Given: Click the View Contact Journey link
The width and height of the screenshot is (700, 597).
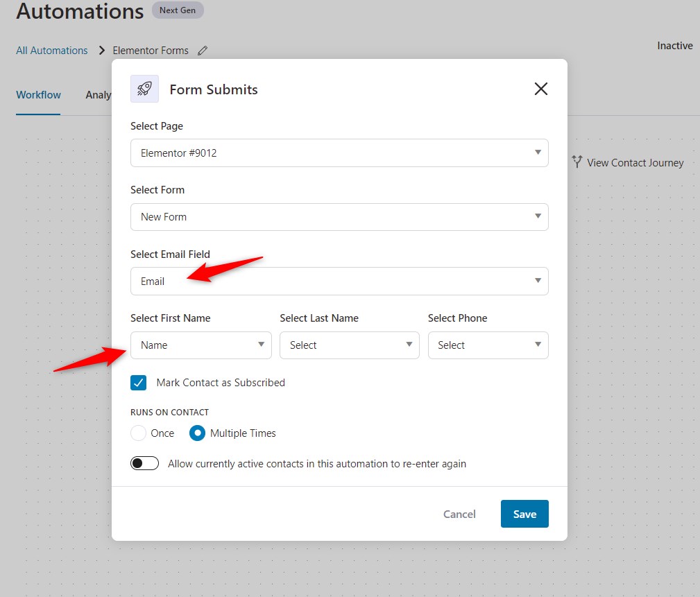Looking at the screenshot, I should click(x=635, y=163).
